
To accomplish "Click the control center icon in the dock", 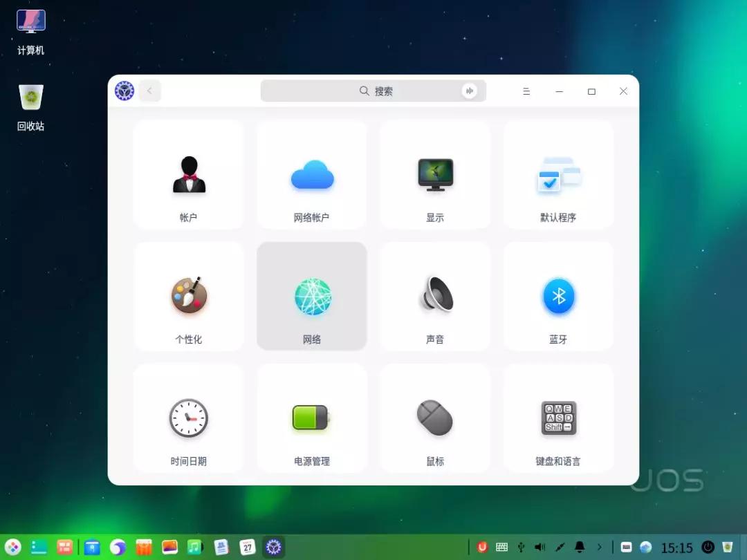I will pos(273,547).
